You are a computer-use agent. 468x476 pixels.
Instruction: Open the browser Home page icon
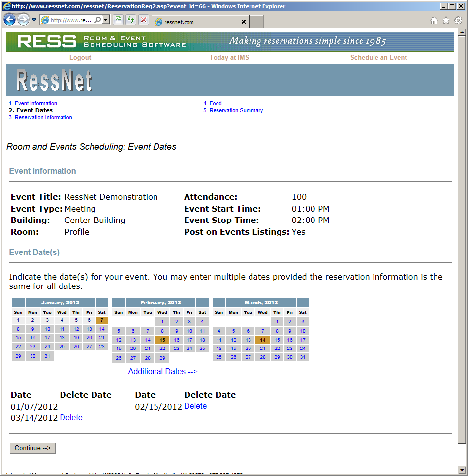point(434,21)
